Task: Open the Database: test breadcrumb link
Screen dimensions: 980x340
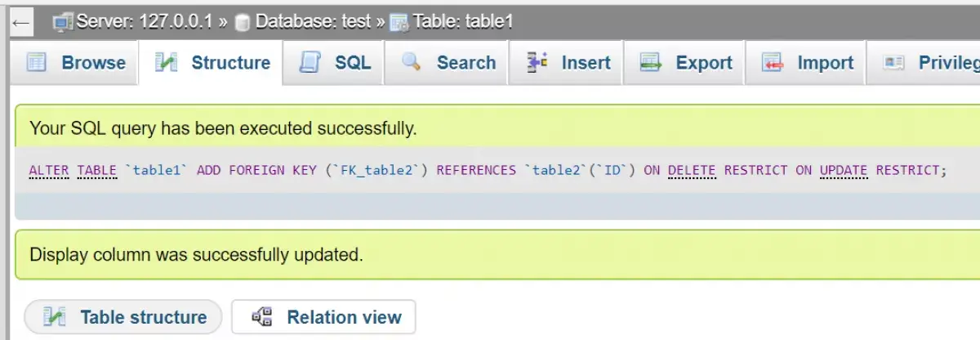Action: [x=314, y=21]
